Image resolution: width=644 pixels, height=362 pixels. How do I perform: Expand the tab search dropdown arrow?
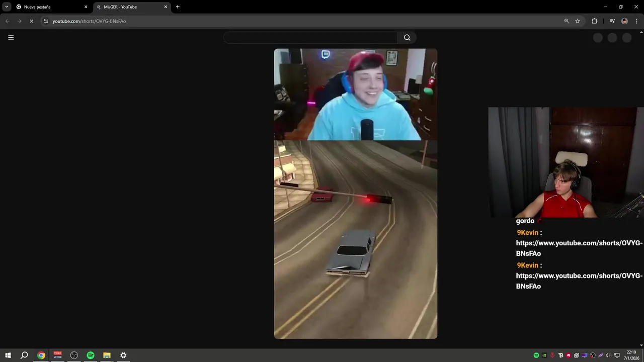(7, 7)
